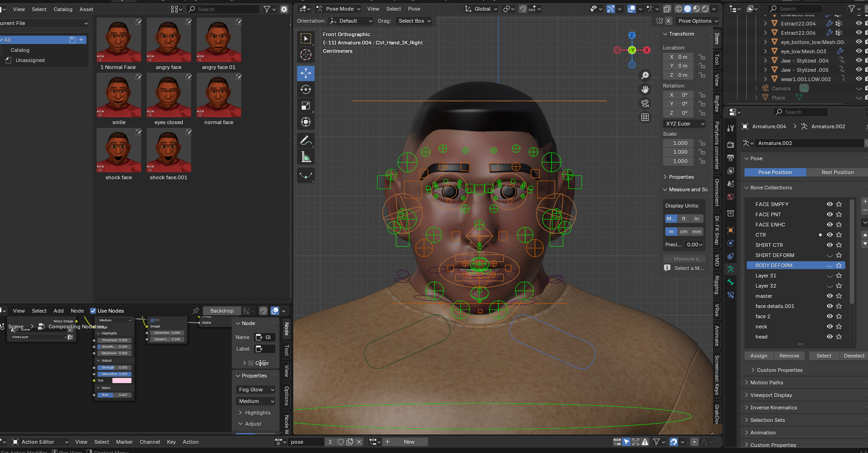Adjust the Strength slider in glare node
Viewport: 868px width, 453px height.
(x=114, y=368)
